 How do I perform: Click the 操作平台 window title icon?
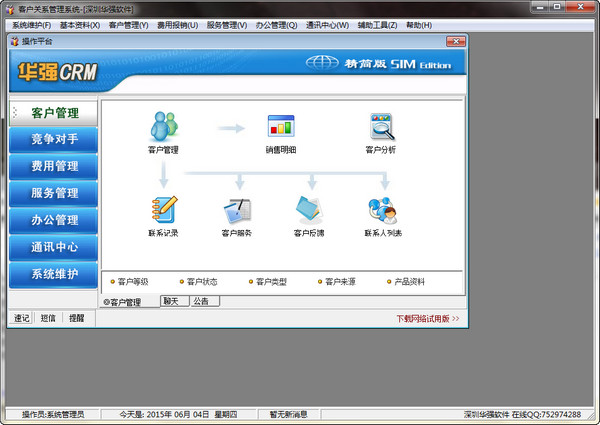[15, 41]
